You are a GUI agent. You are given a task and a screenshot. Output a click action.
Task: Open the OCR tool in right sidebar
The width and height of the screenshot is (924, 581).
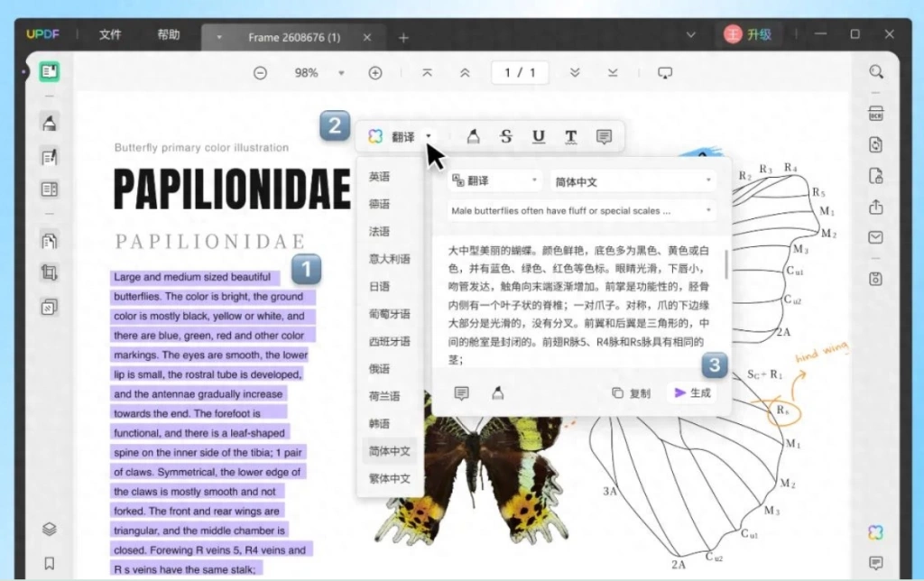pyautogui.click(x=875, y=113)
